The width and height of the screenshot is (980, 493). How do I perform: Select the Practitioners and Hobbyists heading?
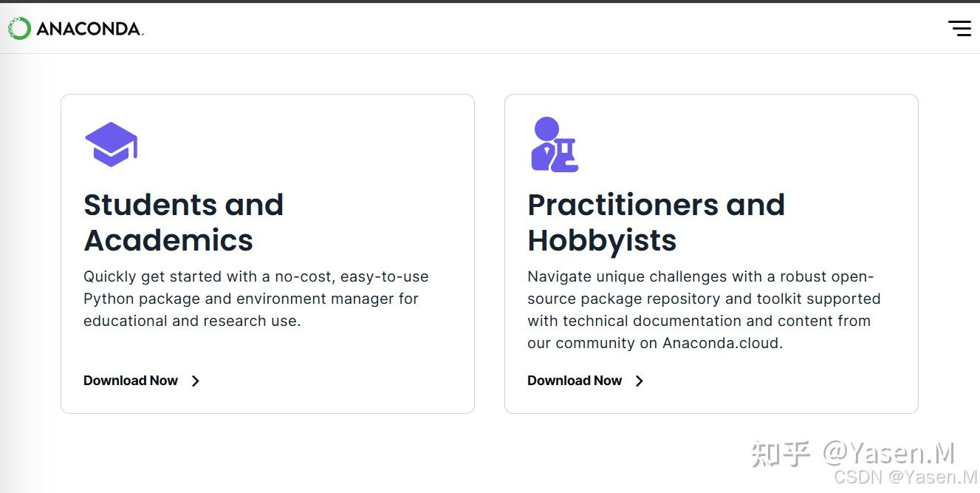(655, 222)
